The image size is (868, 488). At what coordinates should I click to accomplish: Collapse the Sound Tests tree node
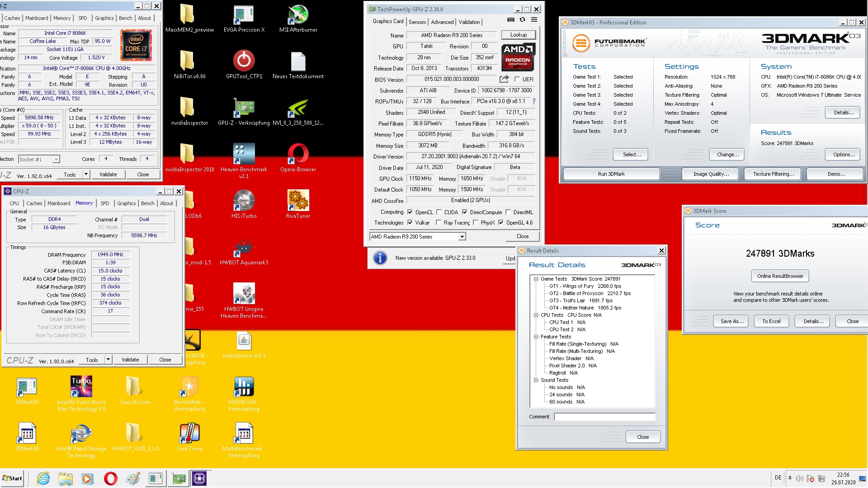click(536, 380)
